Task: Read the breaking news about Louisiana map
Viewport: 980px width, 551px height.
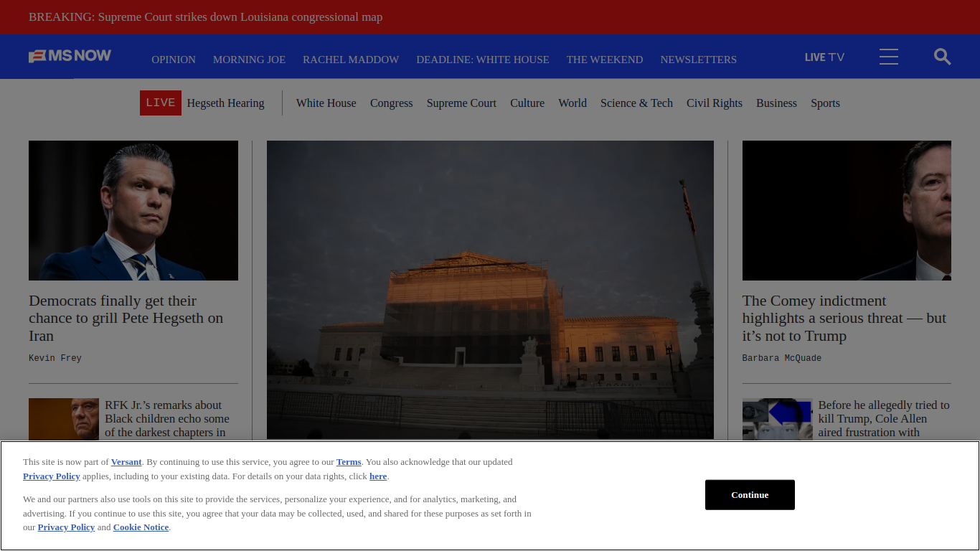Action: [205, 17]
